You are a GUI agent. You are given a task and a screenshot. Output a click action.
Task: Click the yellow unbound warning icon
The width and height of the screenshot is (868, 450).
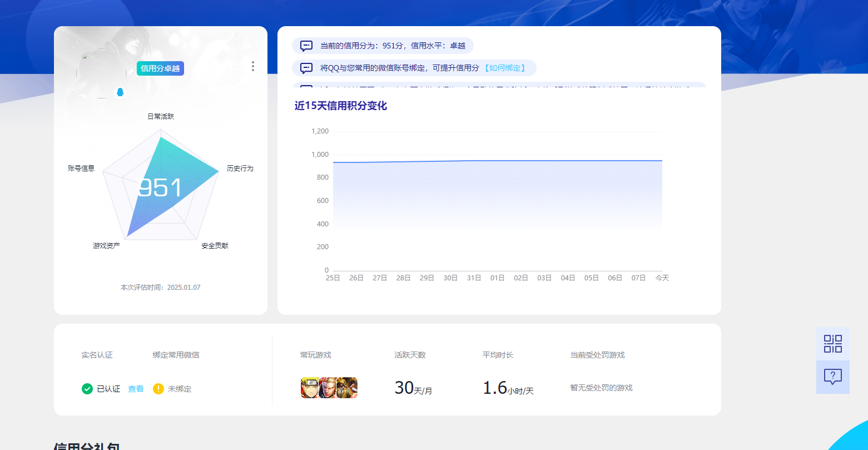point(158,389)
